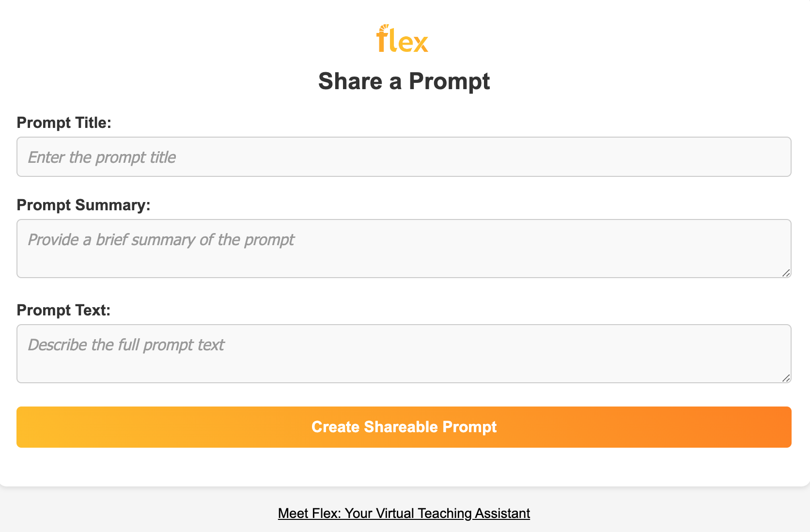Click the word "Prompt" in the page heading
Image resolution: width=810 pixels, height=532 pixels.
click(449, 81)
